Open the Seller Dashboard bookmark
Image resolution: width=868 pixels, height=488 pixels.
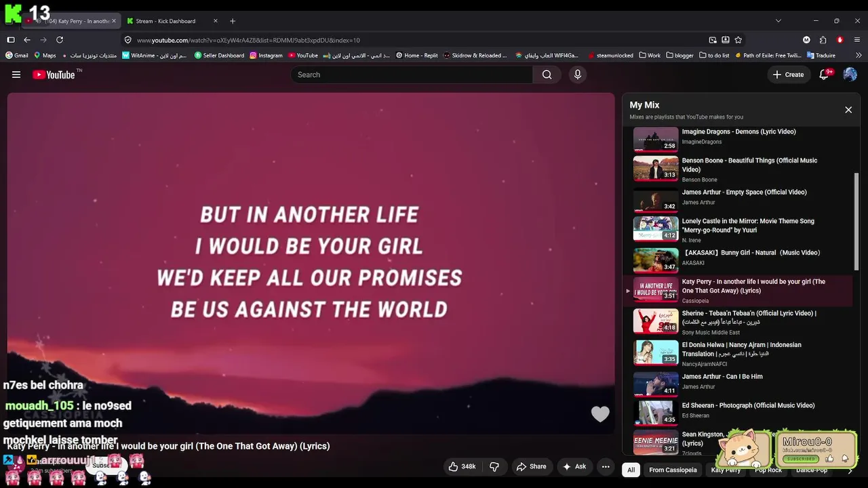(x=219, y=56)
